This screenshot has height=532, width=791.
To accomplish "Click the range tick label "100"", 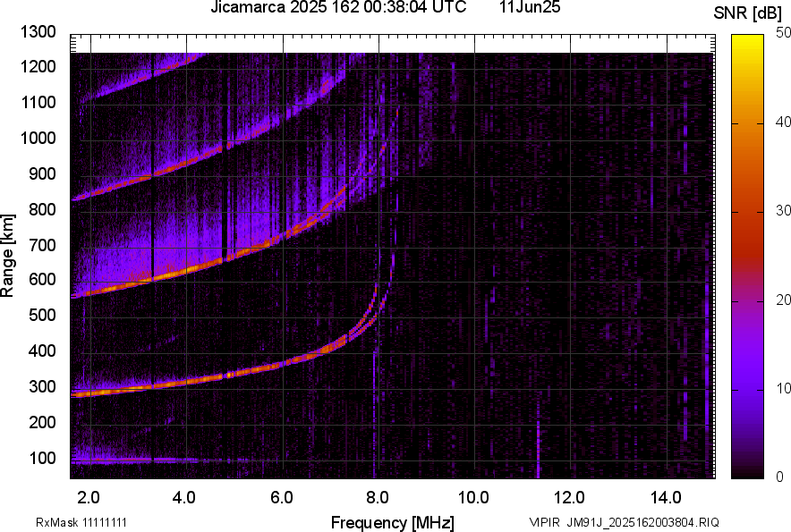I will click(42, 459).
